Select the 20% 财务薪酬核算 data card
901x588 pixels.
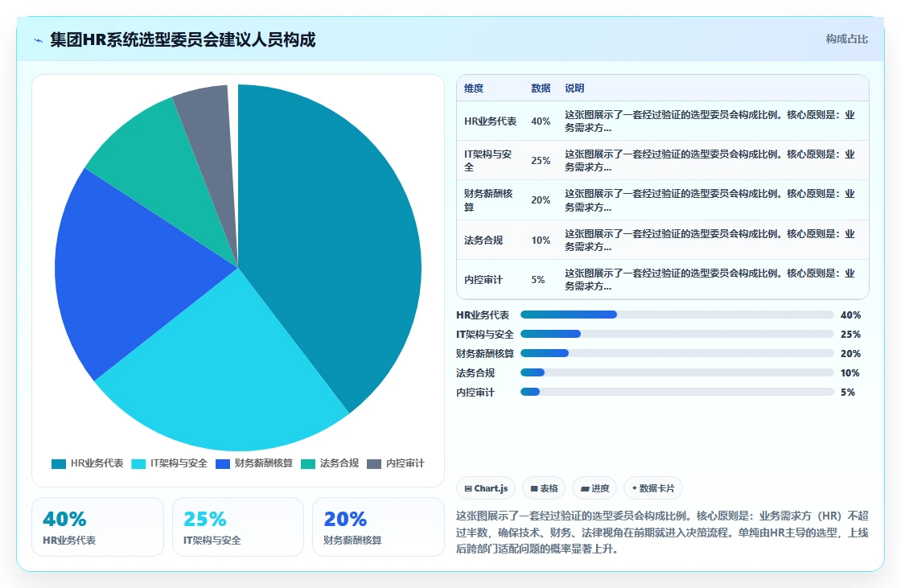pyautogui.click(x=378, y=527)
